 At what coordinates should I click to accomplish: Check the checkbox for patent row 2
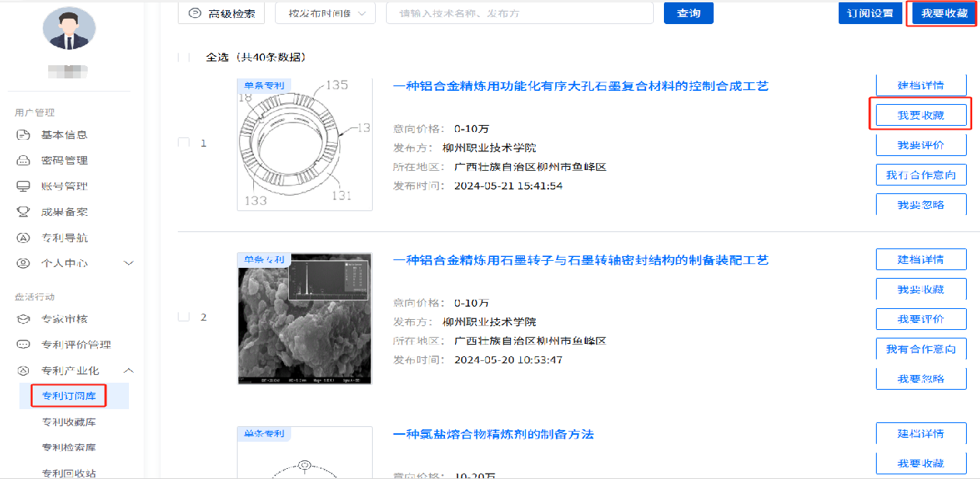click(x=183, y=317)
